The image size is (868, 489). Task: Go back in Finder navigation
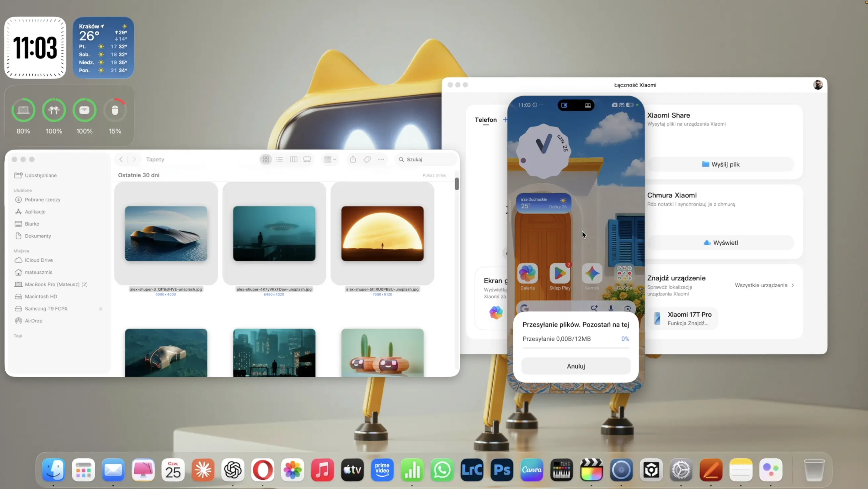(121, 159)
